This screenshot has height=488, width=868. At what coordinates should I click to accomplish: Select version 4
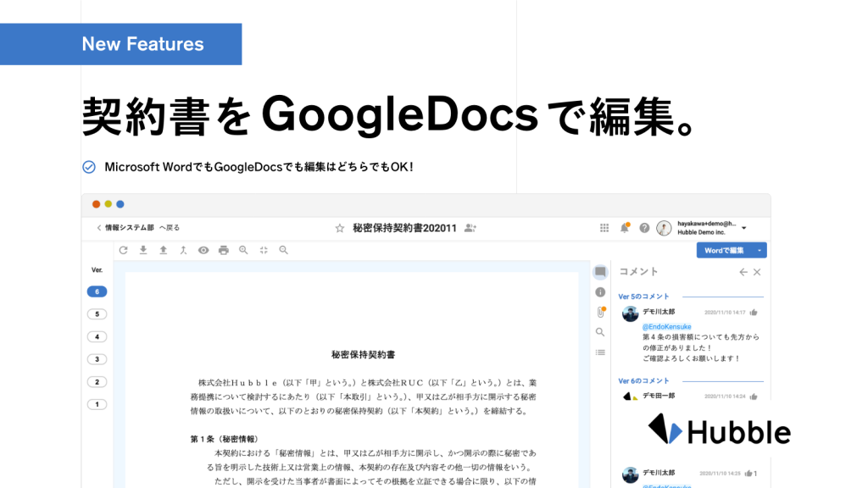point(97,336)
